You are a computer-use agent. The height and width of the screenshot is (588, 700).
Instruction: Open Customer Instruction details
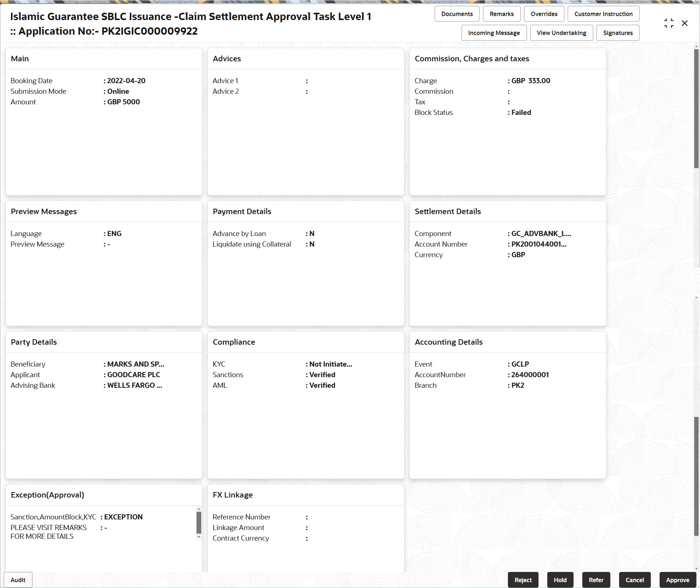tap(603, 13)
